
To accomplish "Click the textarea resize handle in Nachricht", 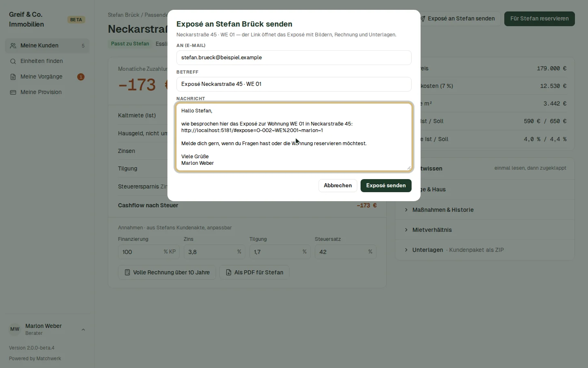I will 409,168.
